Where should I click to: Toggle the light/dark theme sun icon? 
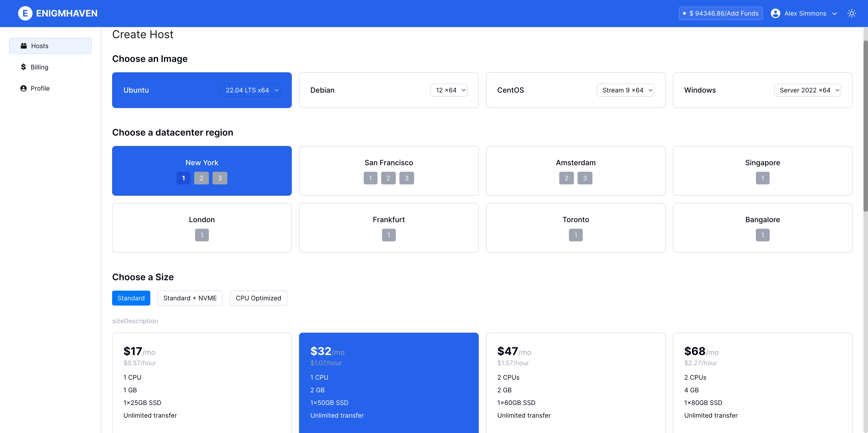point(851,14)
